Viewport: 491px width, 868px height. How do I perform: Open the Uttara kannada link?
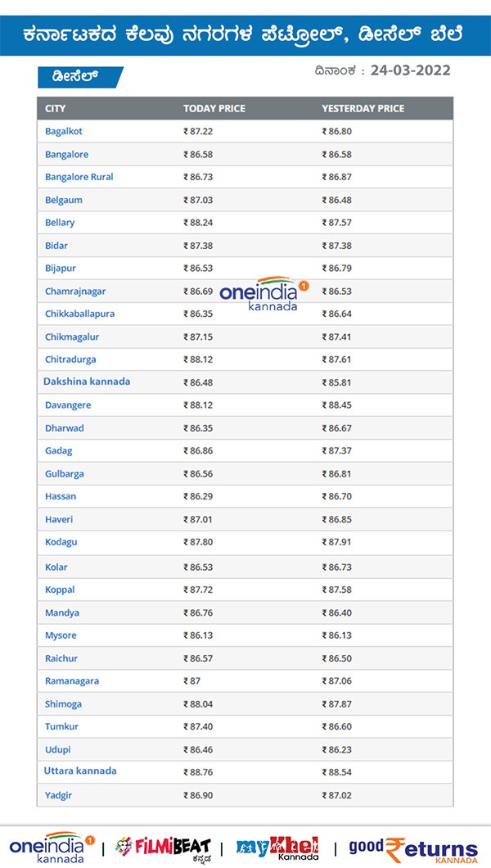point(80,771)
